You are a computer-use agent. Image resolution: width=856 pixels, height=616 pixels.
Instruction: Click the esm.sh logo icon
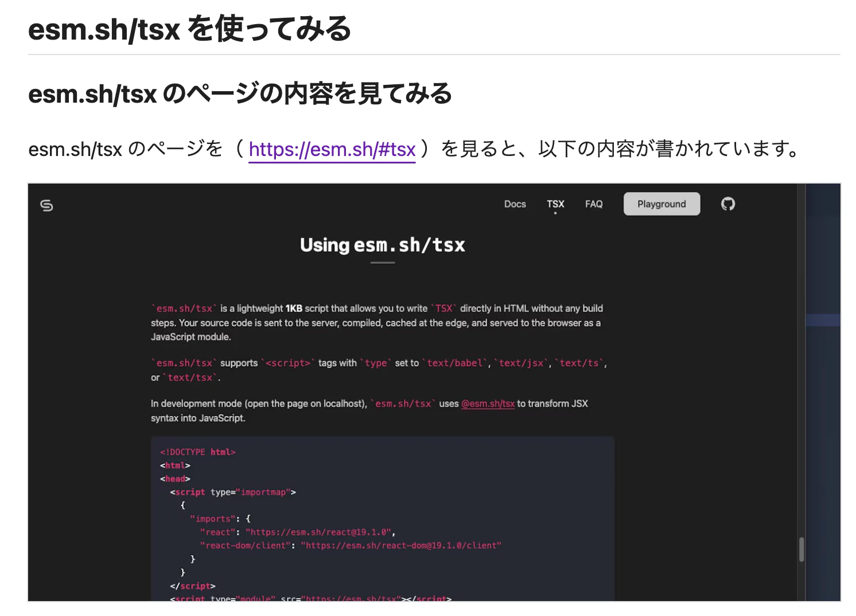[x=47, y=205]
